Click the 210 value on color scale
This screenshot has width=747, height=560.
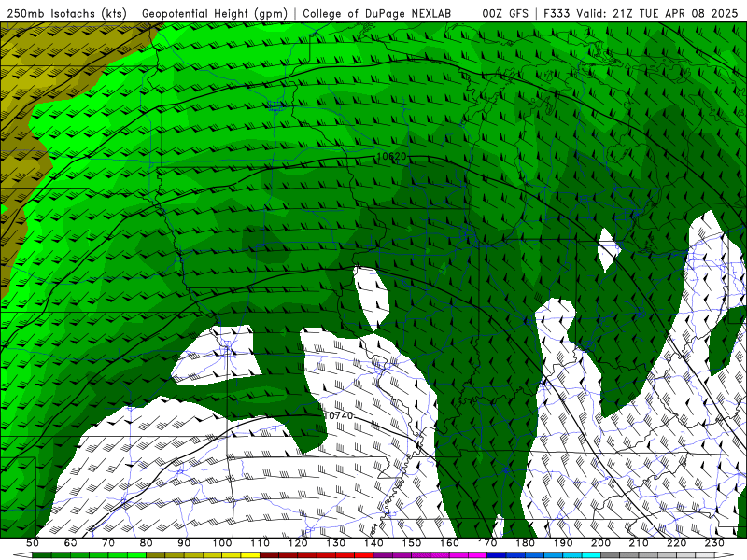pos(639,543)
